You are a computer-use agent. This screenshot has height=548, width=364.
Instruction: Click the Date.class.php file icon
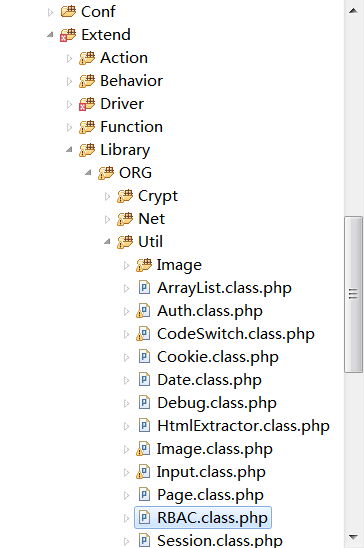click(x=144, y=380)
